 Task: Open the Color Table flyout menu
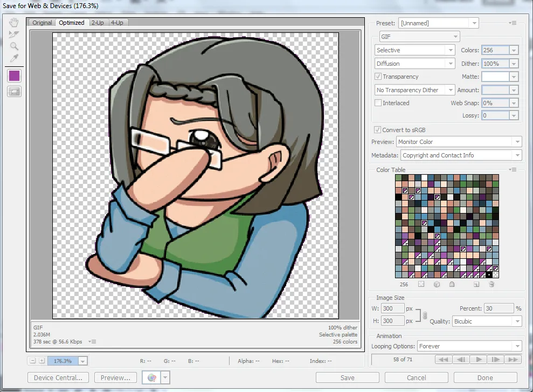click(513, 170)
